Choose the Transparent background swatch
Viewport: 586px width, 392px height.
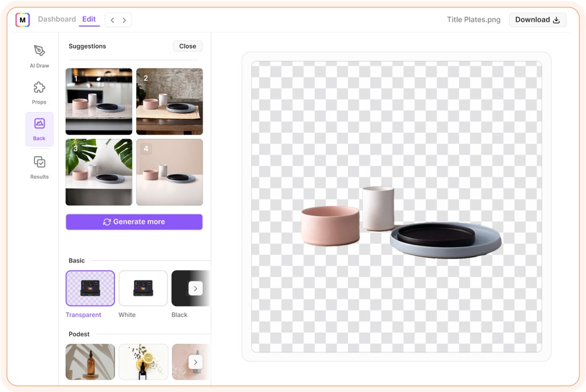90,288
